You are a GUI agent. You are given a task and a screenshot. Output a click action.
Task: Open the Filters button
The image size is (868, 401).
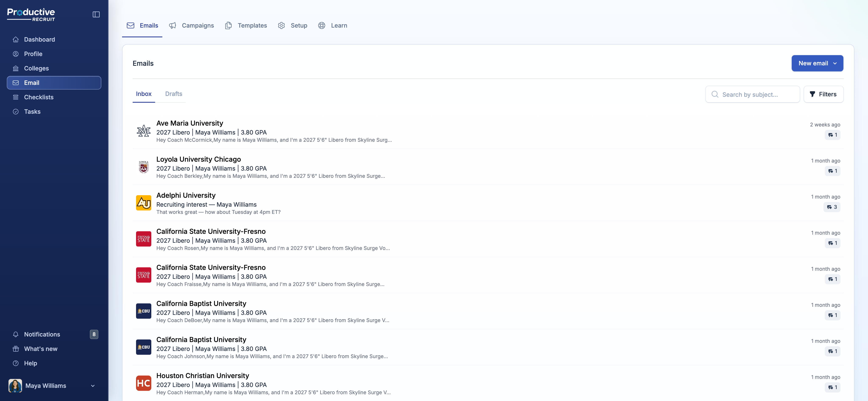(823, 94)
